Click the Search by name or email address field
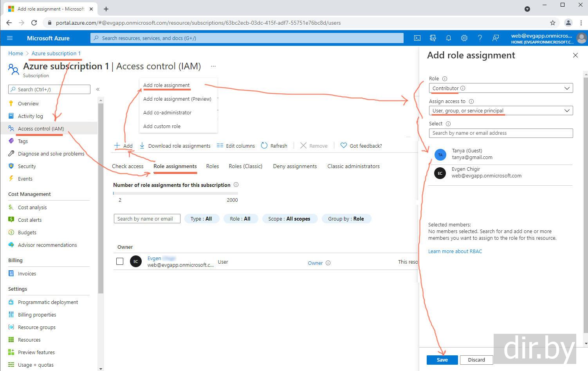The height and width of the screenshot is (371, 588). 501,133
